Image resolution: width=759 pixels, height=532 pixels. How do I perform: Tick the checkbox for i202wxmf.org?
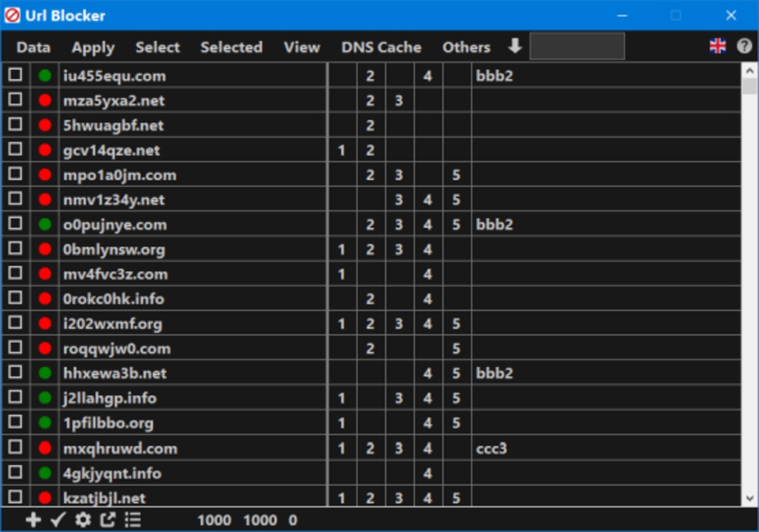(15, 323)
